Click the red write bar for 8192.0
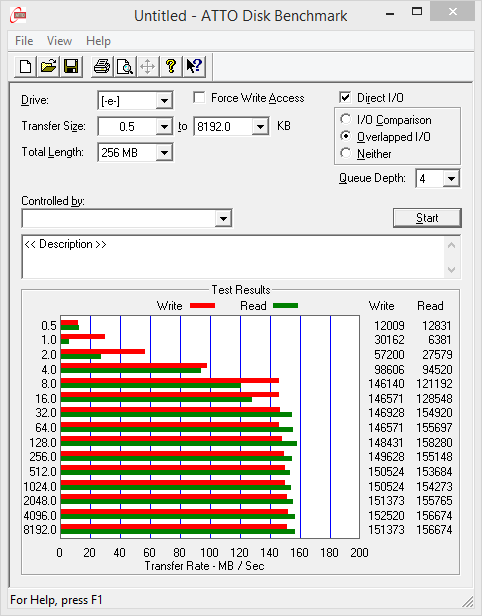Image resolution: width=482 pixels, height=616 pixels. [x=174, y=526]
